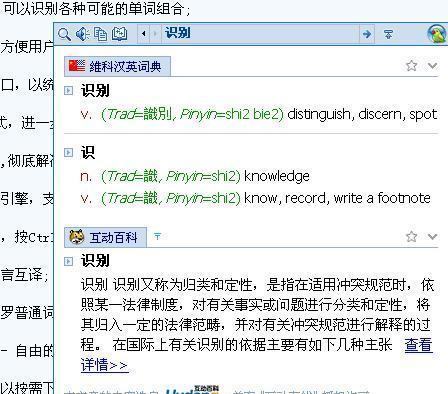Click the 'write a footnote' definition text
The width and height of the screenshot is (448, 394).
point(382,198)
